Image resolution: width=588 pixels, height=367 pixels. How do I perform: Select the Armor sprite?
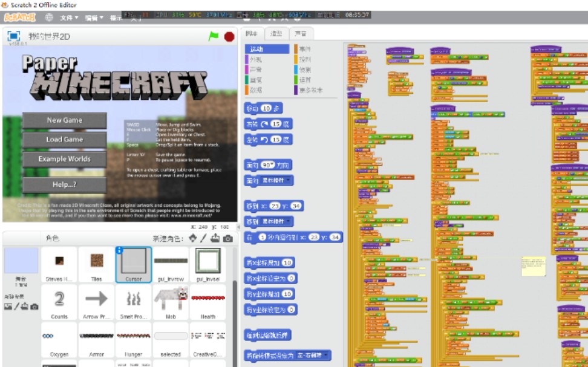96,340
